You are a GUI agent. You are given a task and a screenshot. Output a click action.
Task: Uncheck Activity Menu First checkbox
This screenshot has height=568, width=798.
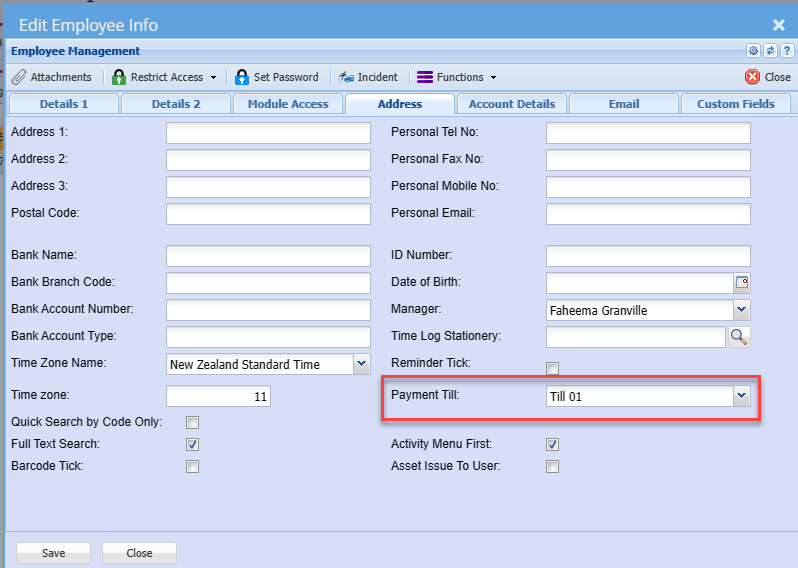[x=552, y=444]
